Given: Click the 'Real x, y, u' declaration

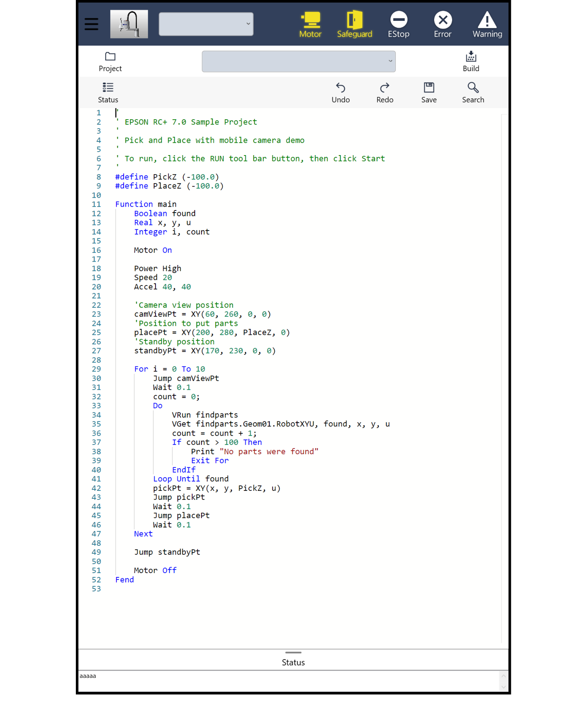Looking at the screenshot, I should coord(162,223).
